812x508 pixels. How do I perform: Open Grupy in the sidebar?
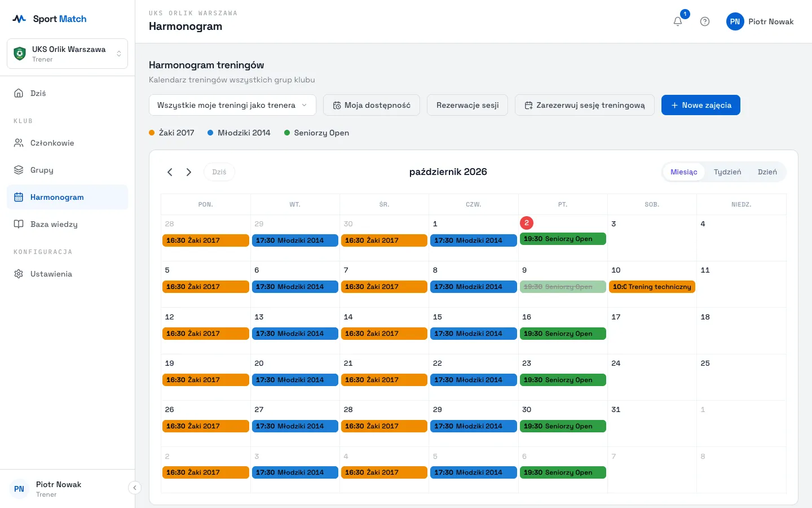[68, 170]
